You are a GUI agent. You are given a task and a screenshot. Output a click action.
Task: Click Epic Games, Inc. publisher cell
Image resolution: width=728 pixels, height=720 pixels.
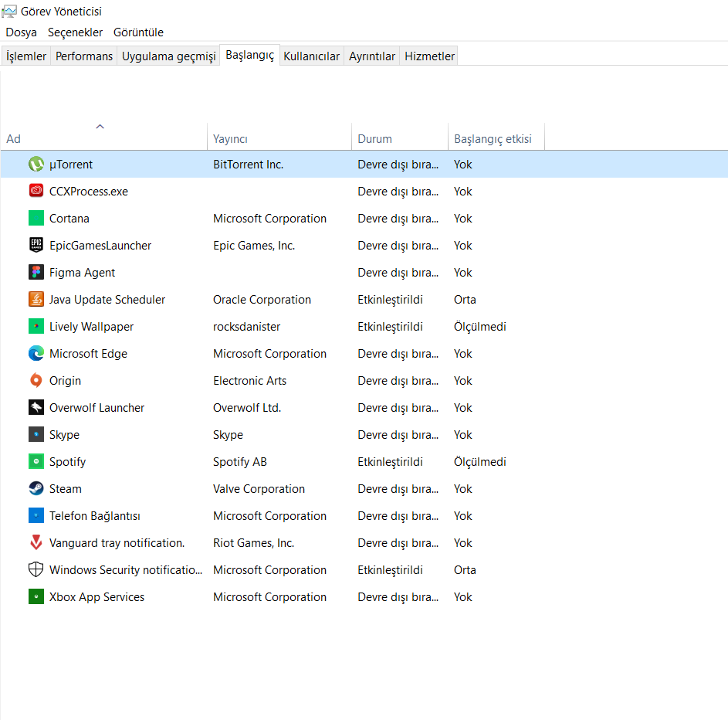254,245
